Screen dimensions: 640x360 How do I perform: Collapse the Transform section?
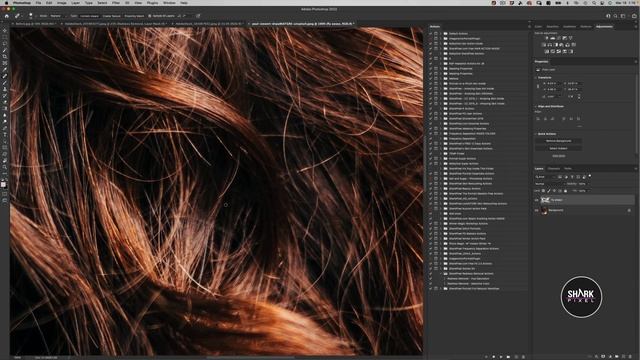point(536,77)
